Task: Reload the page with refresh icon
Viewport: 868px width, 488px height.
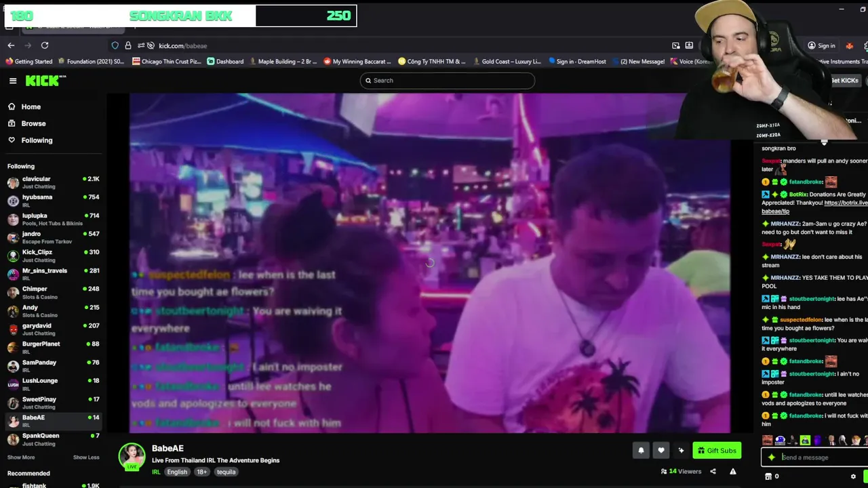Action: pos(45,45)
